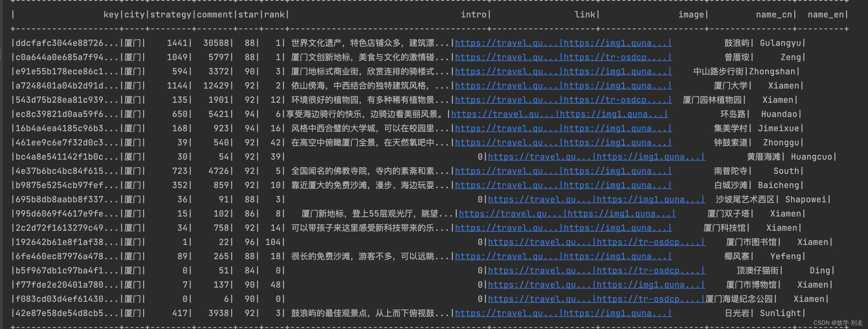Open the image link in the Zhonggu row
868x329 pixels.
pos(616,143)
